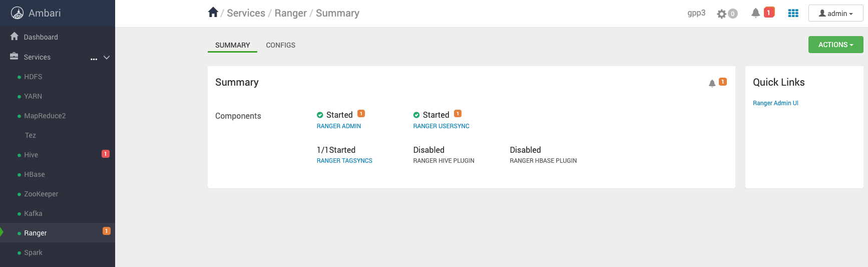Switch to the SUMMARY tab
This screenshot has height=267, width=868.
[233, 45]
